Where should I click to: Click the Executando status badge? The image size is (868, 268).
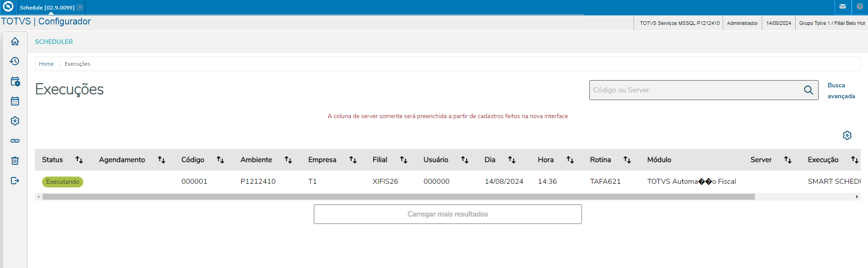(x=62, y=182)
